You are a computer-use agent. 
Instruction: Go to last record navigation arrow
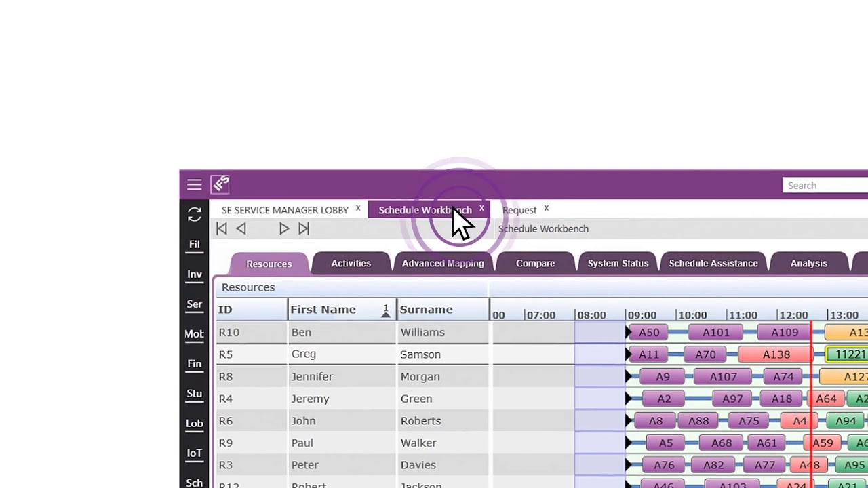tap(304, 229)
